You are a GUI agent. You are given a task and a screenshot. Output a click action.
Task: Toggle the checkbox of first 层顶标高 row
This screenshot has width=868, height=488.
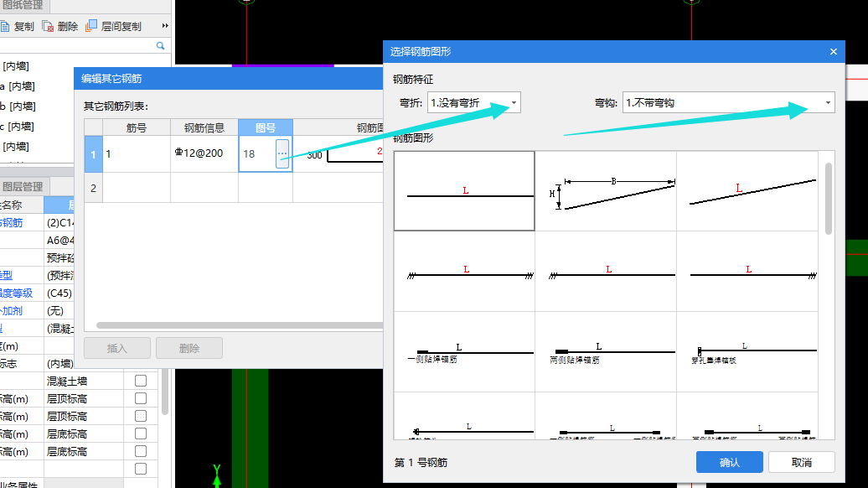click(x=141, y=398)
